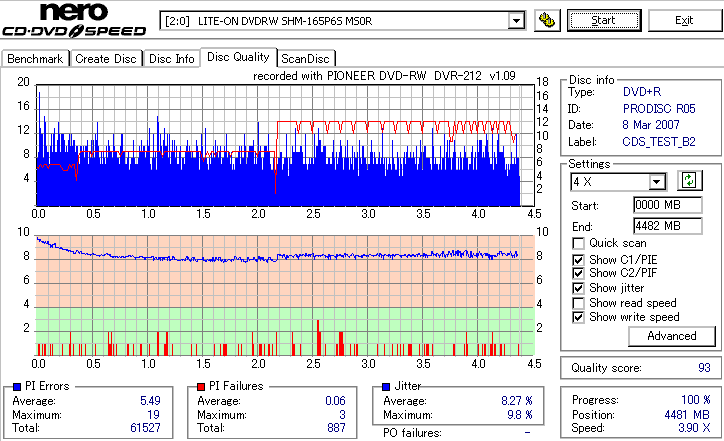
Task: Click the blue PI Errors legend square
Action: pyautogui.click(x=18, y=387)
